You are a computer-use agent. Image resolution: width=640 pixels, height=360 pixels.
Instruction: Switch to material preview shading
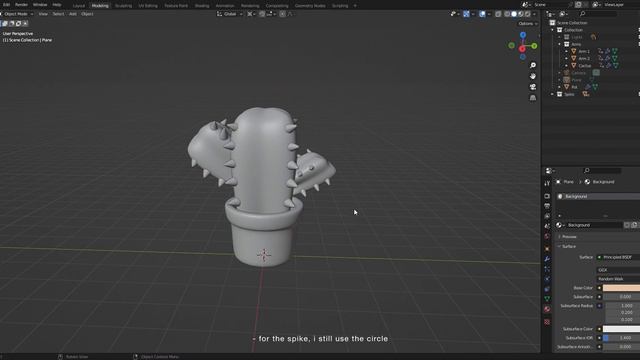click(521, 14)
